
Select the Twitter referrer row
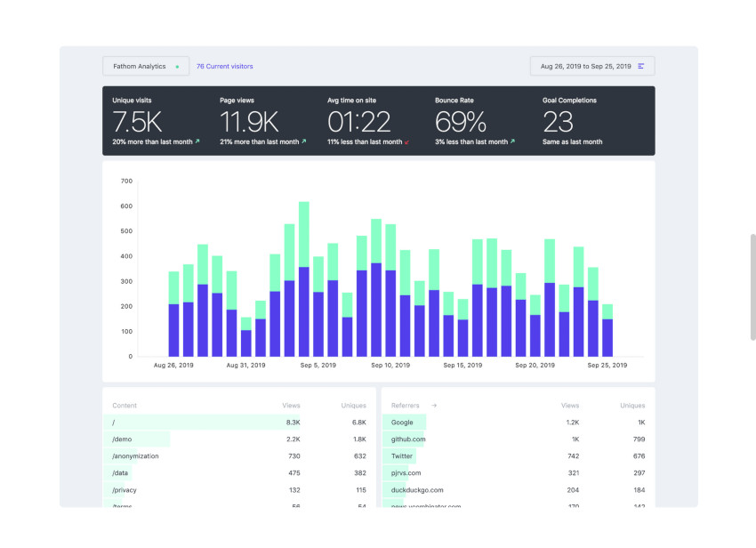coord(403,455)
